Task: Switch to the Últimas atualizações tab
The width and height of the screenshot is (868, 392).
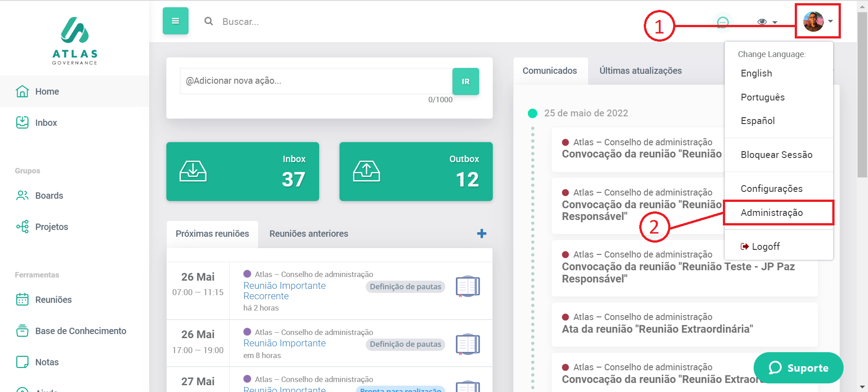Action: coord(640,71)
